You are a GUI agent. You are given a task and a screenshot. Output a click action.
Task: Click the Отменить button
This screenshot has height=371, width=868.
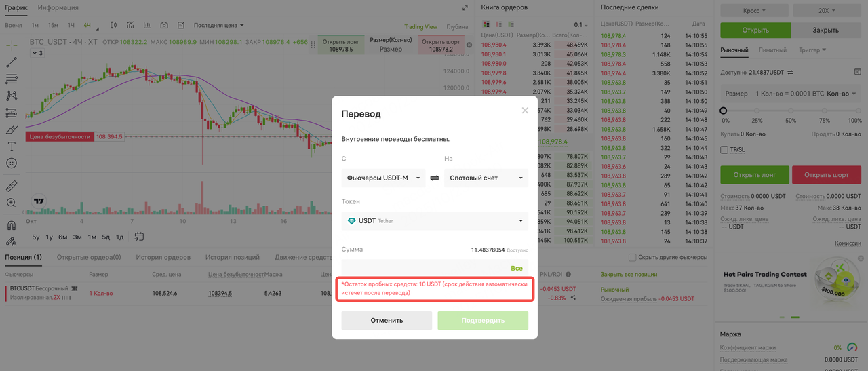(x=387, y=321)
